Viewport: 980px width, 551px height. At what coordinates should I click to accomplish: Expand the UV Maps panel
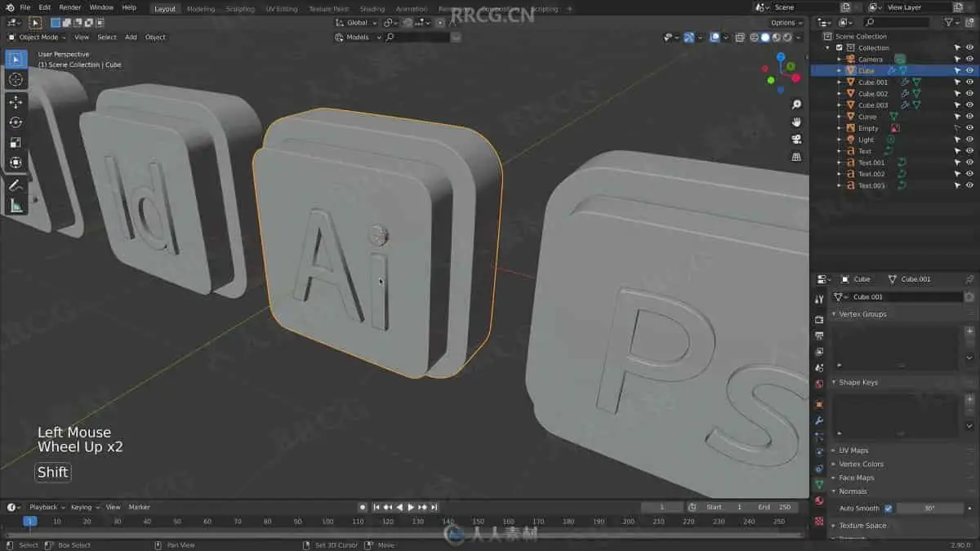click(x=853, y=451)
